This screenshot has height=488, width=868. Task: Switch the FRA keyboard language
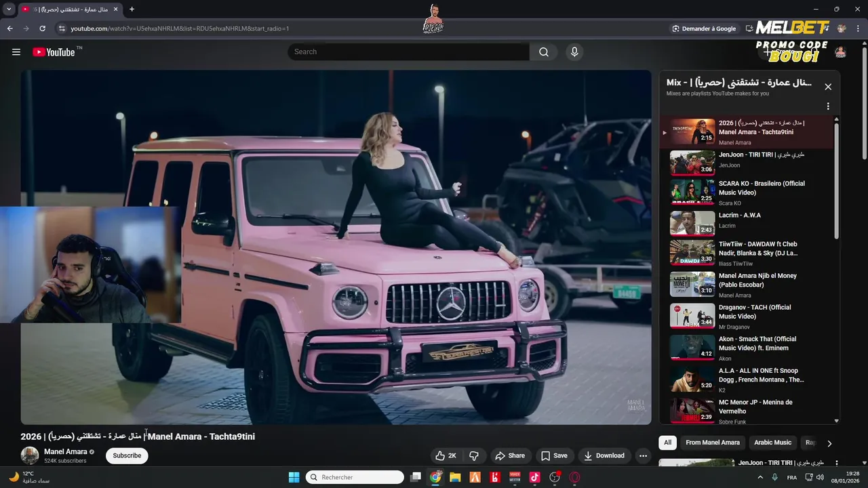[792, 477]
